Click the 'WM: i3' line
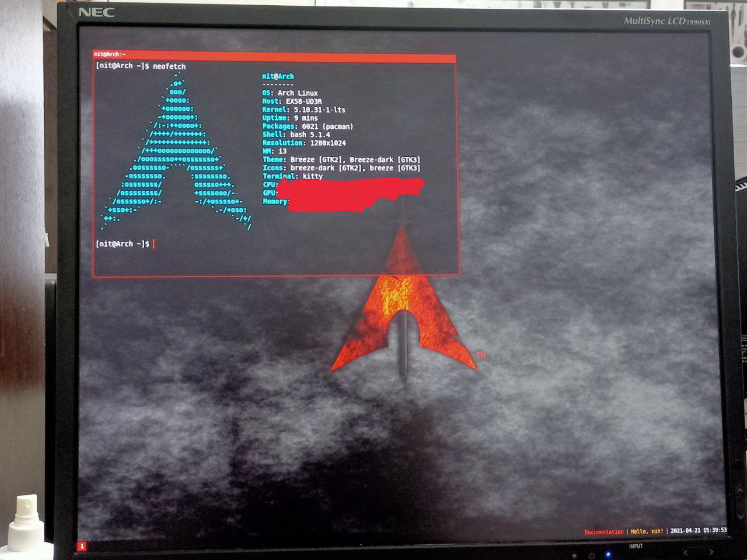The width and height of the screenshot is (747, 560). 274,151
